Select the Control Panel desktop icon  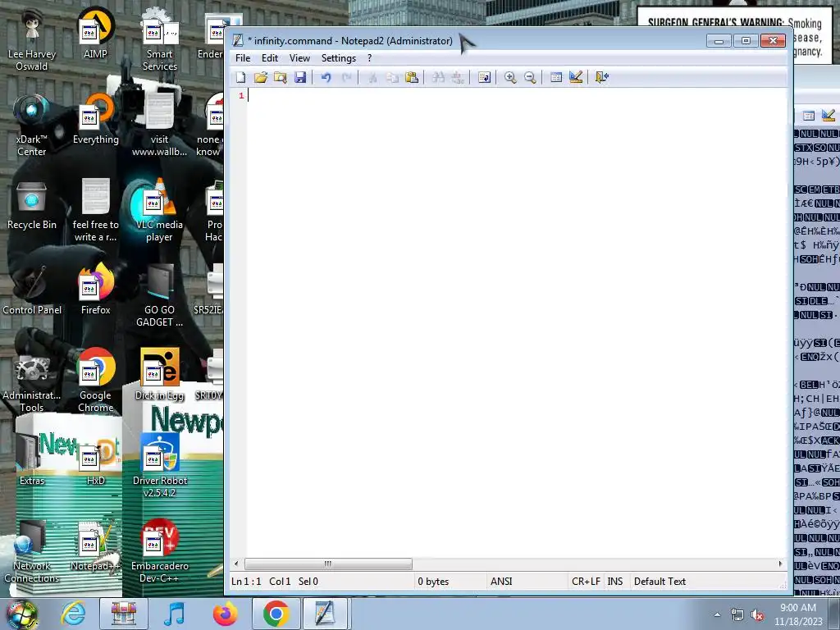pos(32,290)
